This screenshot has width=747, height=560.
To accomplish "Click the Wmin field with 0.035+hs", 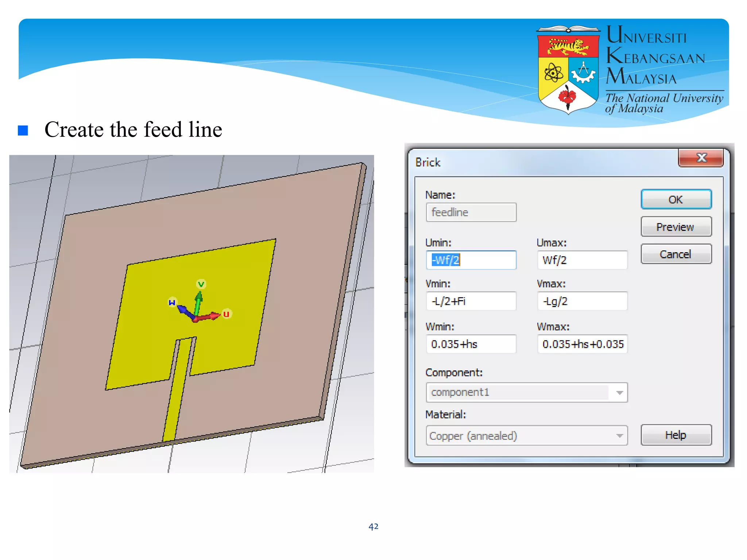I will (471, 344).
